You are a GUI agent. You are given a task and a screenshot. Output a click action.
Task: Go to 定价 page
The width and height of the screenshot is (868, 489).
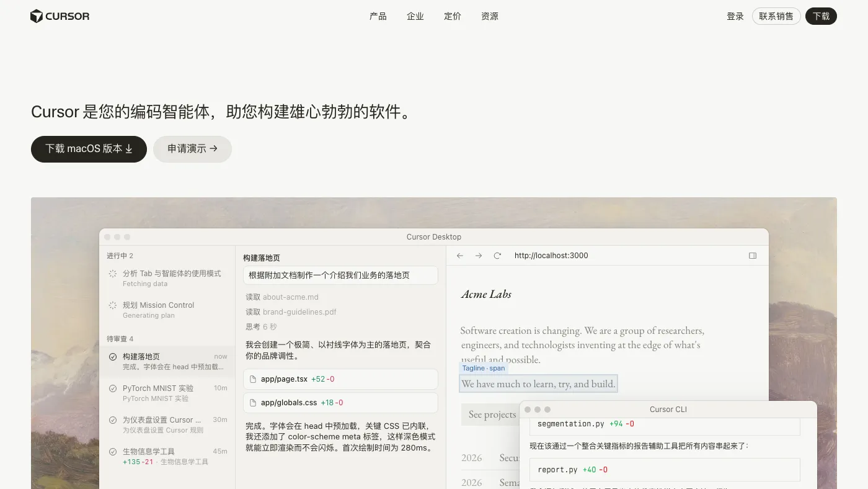point(453,16)
